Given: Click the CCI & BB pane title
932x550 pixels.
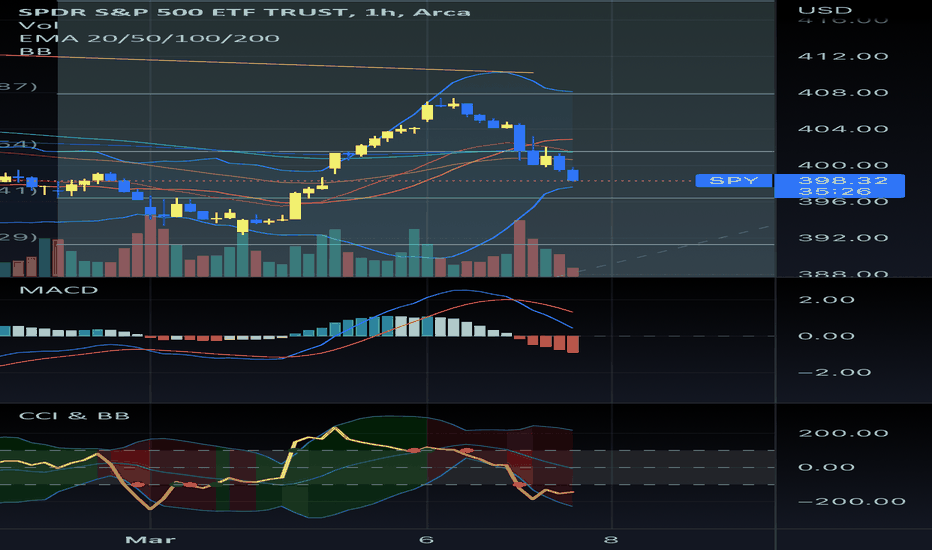Looking at the screenshot, I should pos(74,416).
